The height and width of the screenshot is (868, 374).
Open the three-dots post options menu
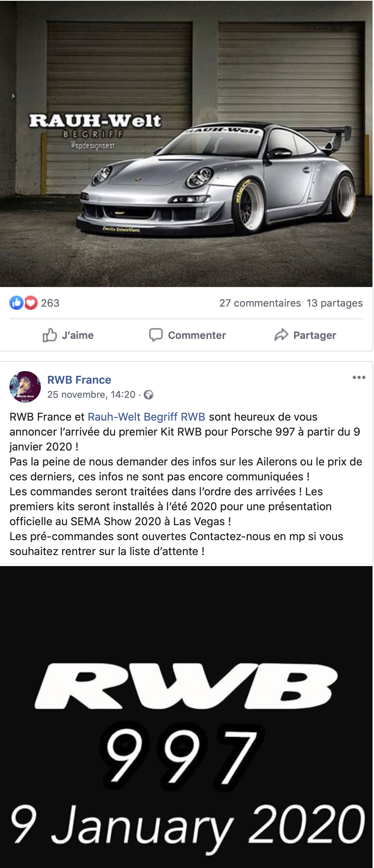click(x=359, y=377)
